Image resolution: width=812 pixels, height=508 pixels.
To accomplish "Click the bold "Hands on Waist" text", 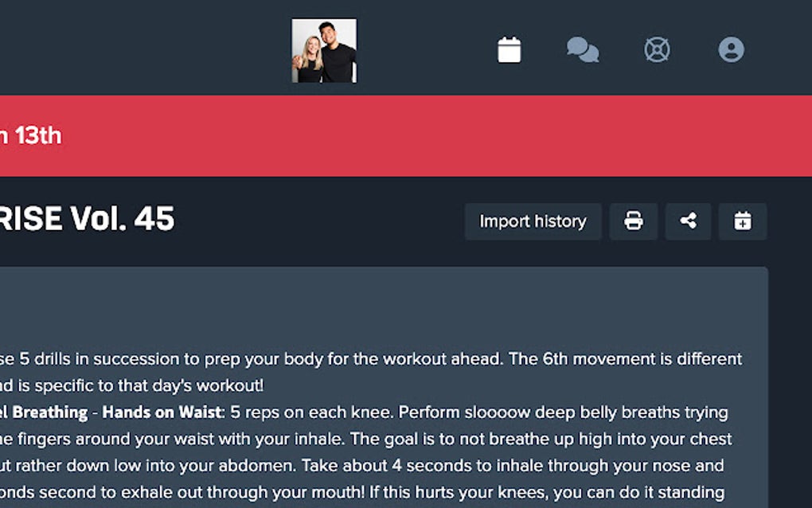I will (x=162, y=412).
